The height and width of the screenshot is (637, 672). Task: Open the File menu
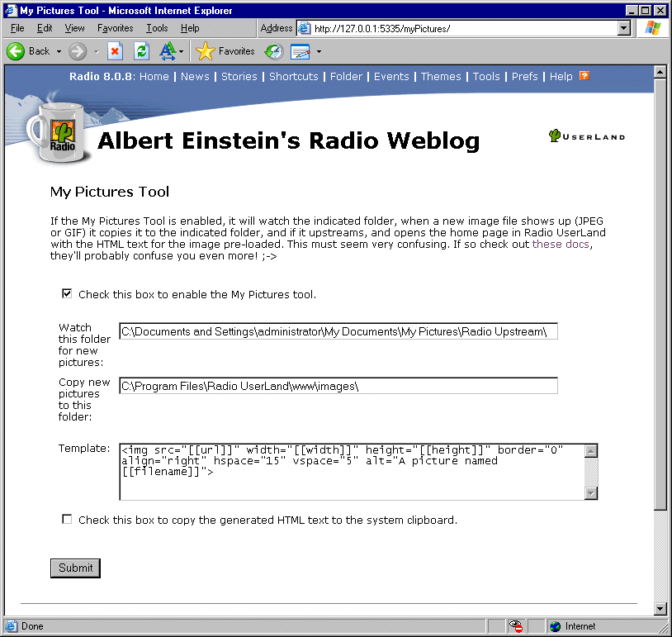click(17, 28)
